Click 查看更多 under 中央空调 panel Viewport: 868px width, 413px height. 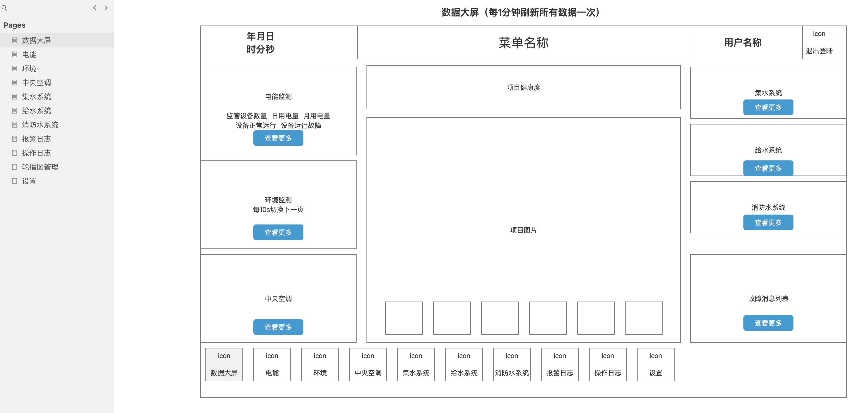click(278, 327)
